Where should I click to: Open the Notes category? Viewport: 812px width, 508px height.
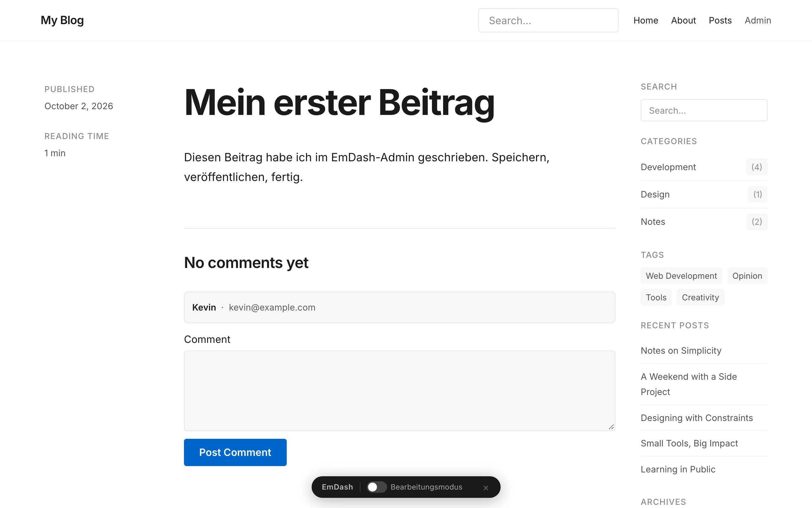(653, 222)
